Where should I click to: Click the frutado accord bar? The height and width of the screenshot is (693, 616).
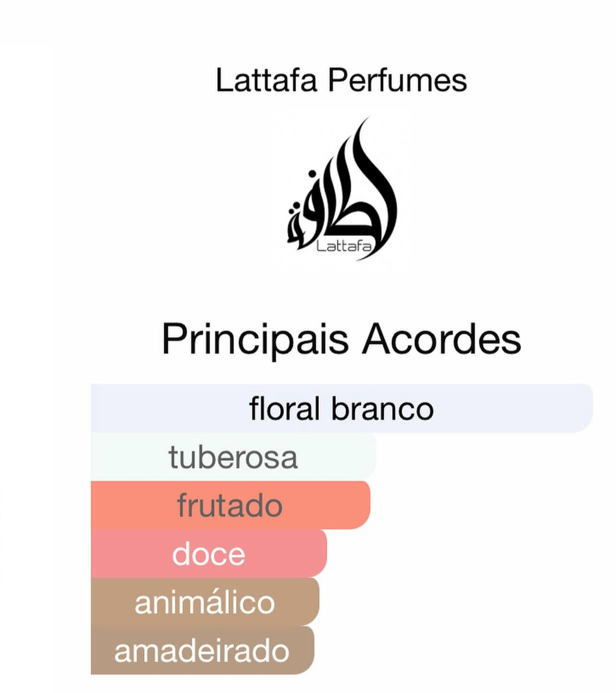230,505
